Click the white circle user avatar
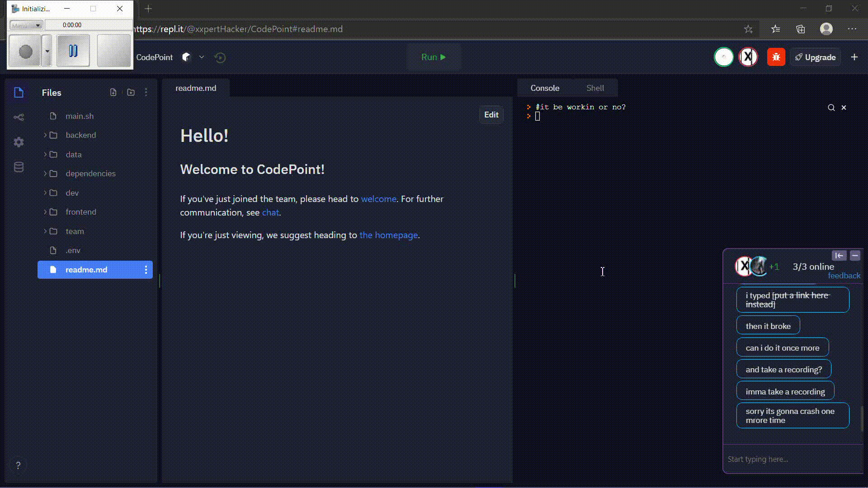The image size is (868, 488). [x=724, y=57]
